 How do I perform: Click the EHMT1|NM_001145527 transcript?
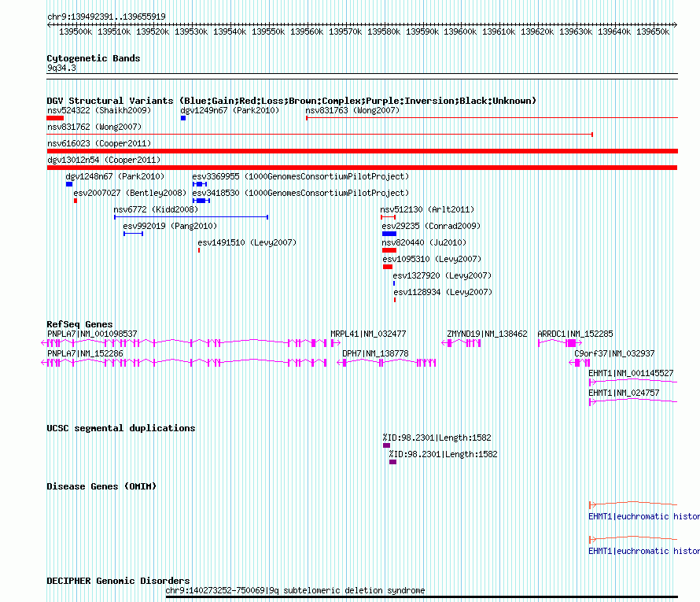pos(633,382)
